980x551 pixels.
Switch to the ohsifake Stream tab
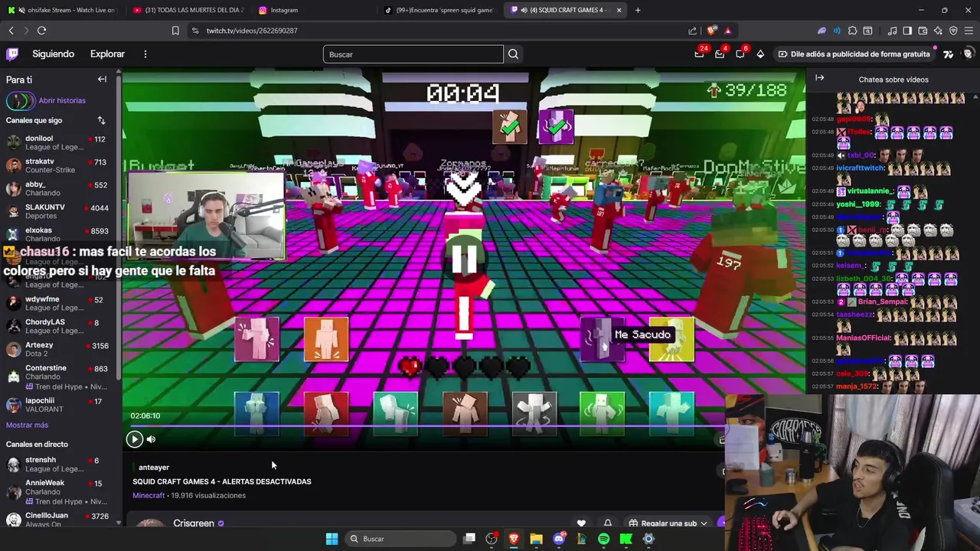tap(61, 10)
